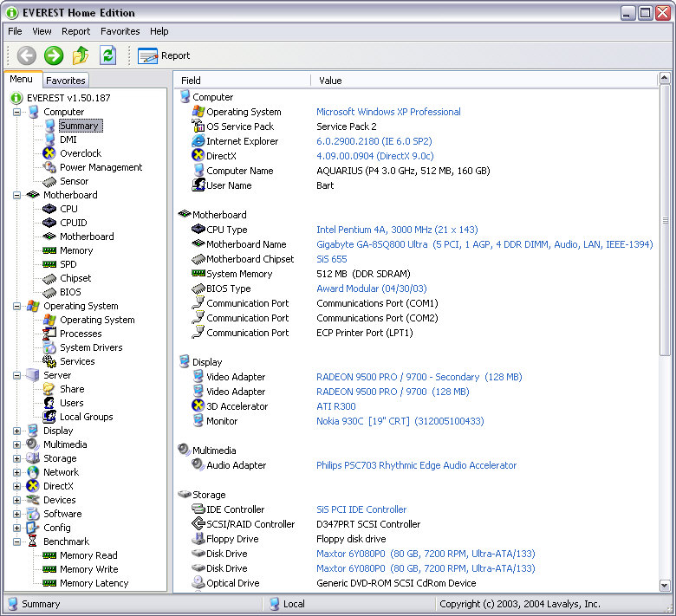Select the Users tree item
Screen dimensions: 676x616
(x=72, y=403)
